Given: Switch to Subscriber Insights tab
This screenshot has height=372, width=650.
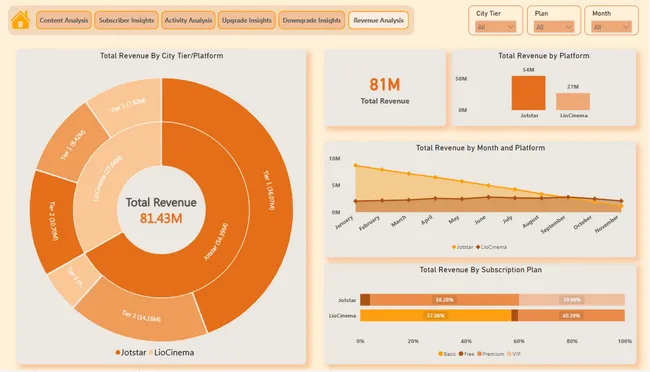Looking at the screenshot, I should click(x=126, y=20).
